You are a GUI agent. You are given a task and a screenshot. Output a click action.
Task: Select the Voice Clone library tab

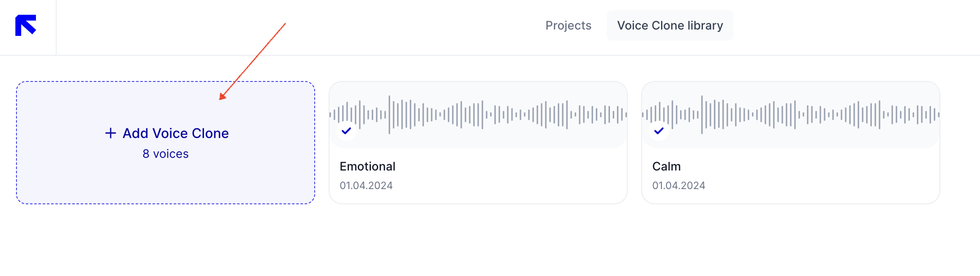pyautogui.click(x=670, y=25)
